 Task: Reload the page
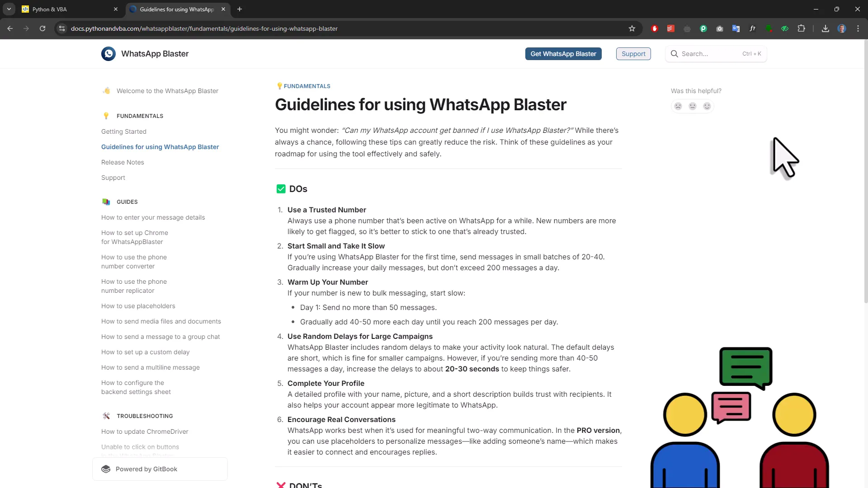tap(42, 28)
